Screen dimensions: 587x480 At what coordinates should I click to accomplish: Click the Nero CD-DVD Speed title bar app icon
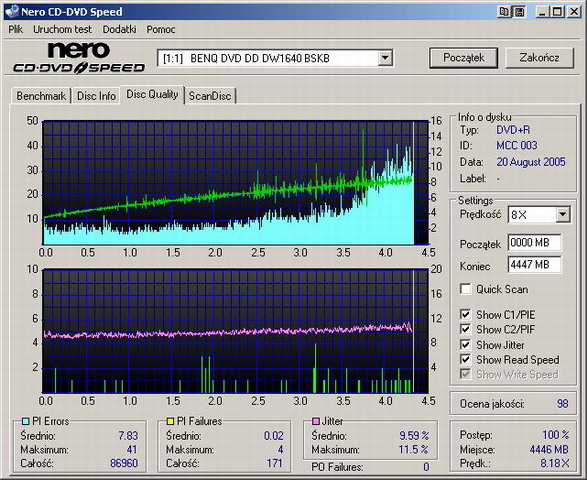[12, 11]
